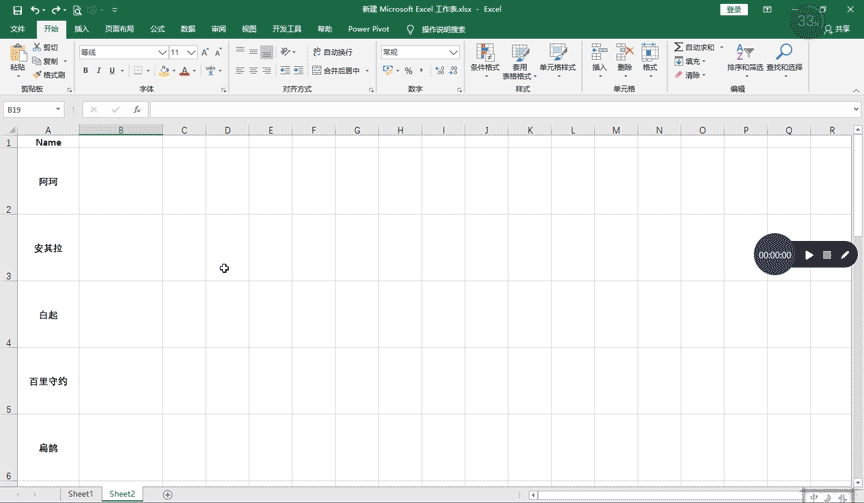Screen dimensions: 864x503
Task: Cut selection with scissors icon
Action: tap(37, 47)
